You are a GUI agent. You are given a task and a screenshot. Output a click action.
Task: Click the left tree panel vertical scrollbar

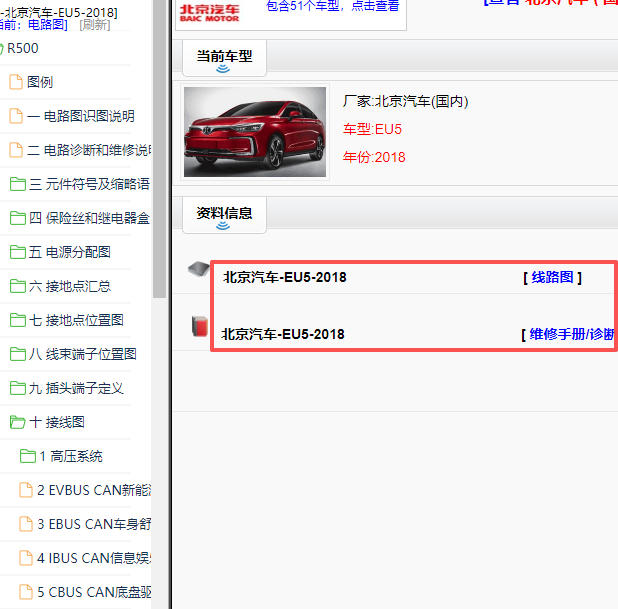[159, 150]
